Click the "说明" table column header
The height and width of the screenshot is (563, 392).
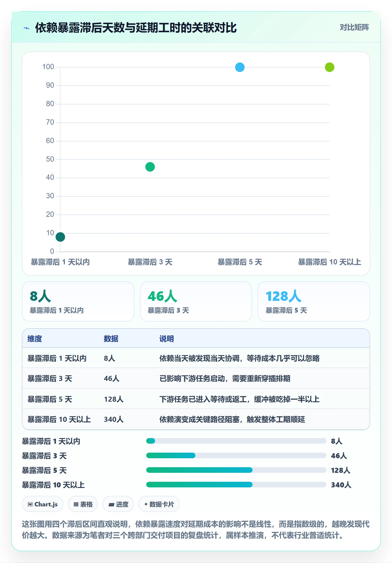(x=167, y=339)
